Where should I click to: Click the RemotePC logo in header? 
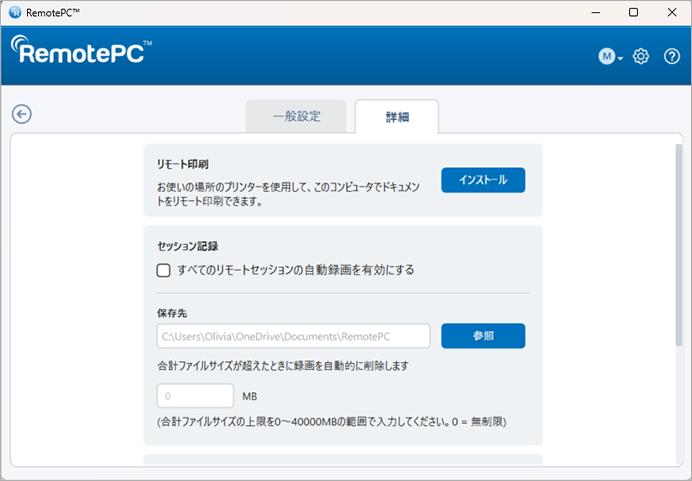pos(81,50)
